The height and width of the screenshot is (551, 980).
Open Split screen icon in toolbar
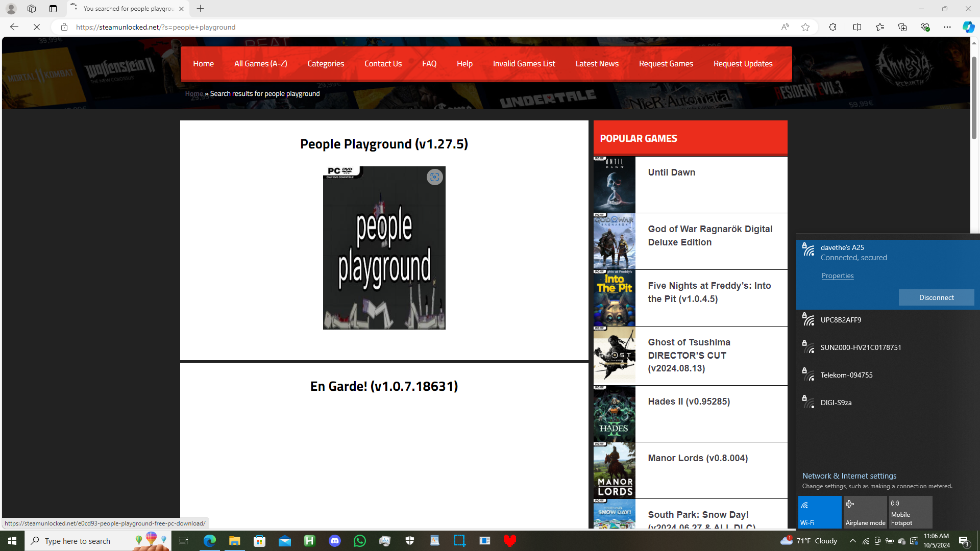(x=857, y=27)
